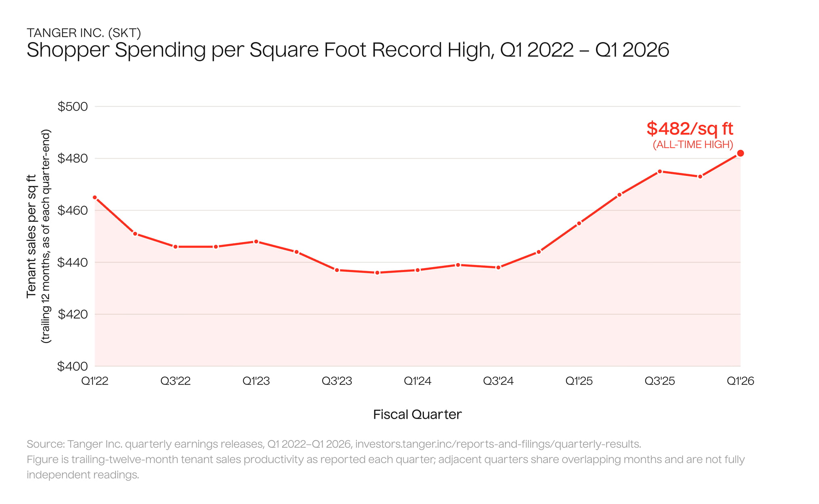Viewport: 819px width, 504px height.
Task: Select the "$420" y-axis tick label
Action: click(73, 314)
